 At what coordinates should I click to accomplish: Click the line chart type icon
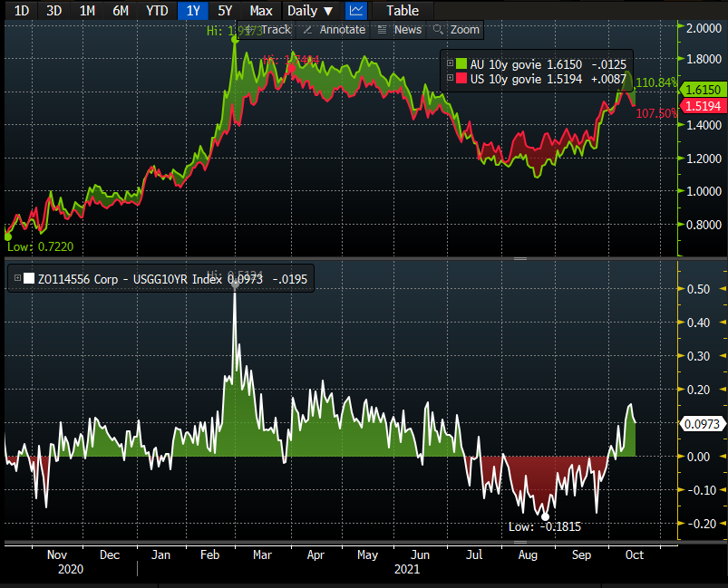[x=356, y=11]
